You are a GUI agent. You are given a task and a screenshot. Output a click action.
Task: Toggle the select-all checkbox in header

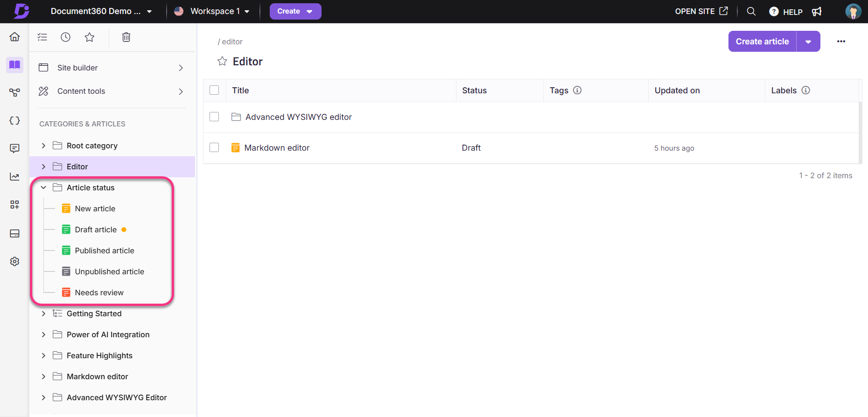click(214, 90)
